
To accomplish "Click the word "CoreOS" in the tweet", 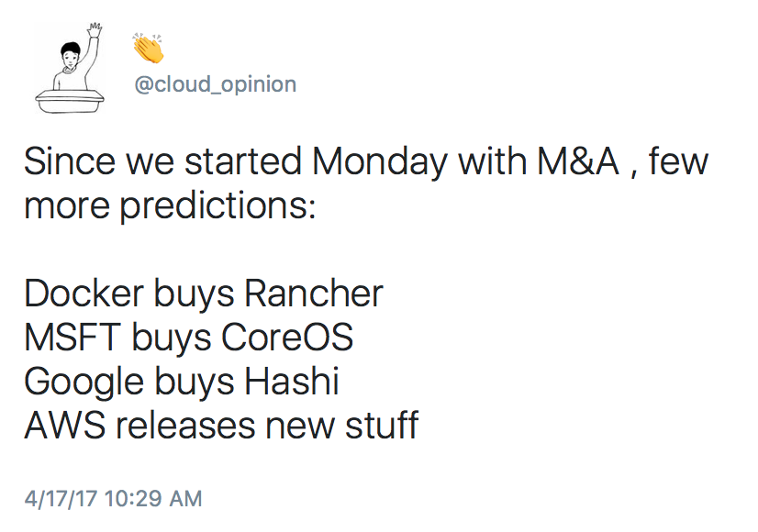I will click(287, 338).
